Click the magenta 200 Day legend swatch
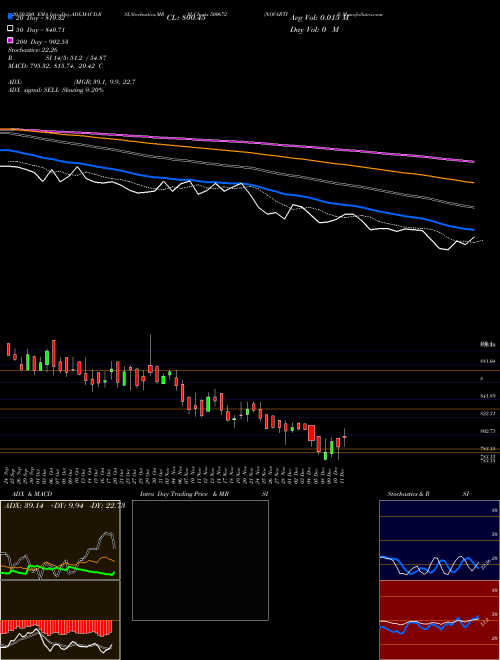This screenshot has width=500, height=660. click(x=10, y=40)
